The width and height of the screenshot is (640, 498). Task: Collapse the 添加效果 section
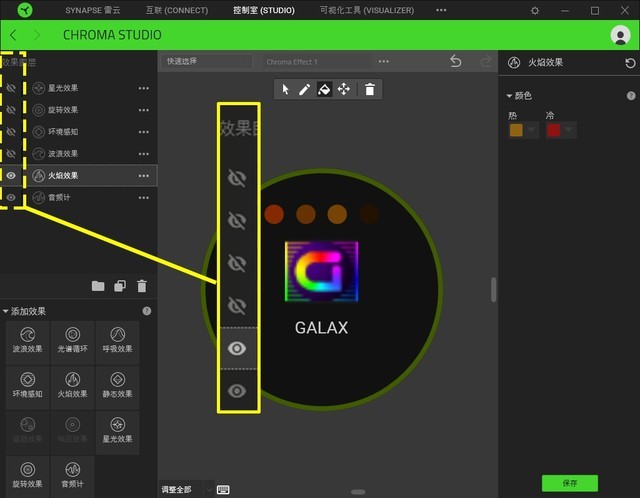point(6,311)
